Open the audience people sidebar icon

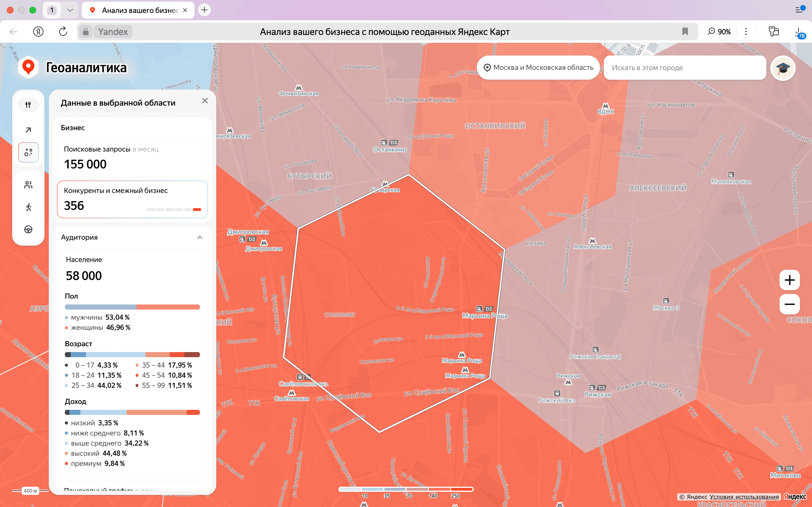[28, 185]
